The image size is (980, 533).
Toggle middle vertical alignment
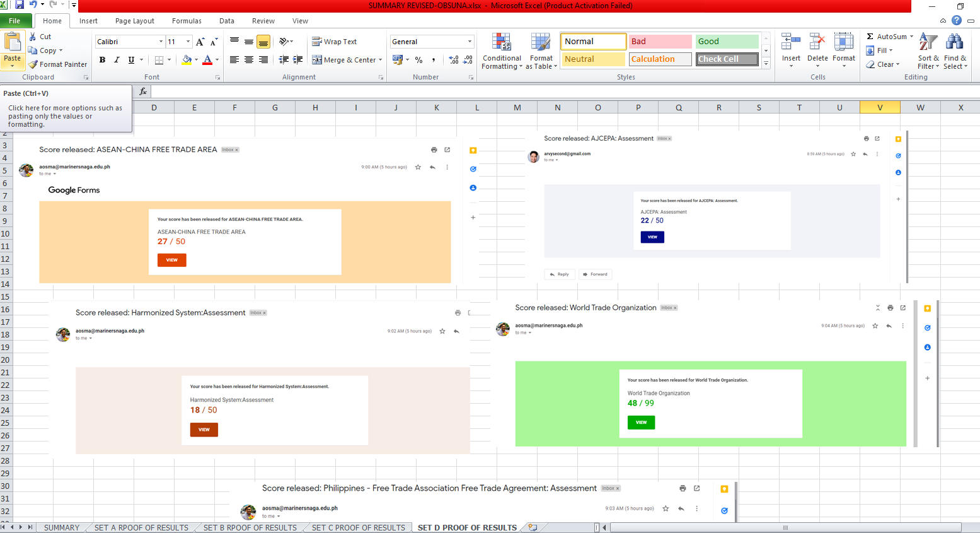[x=249, y=42]
